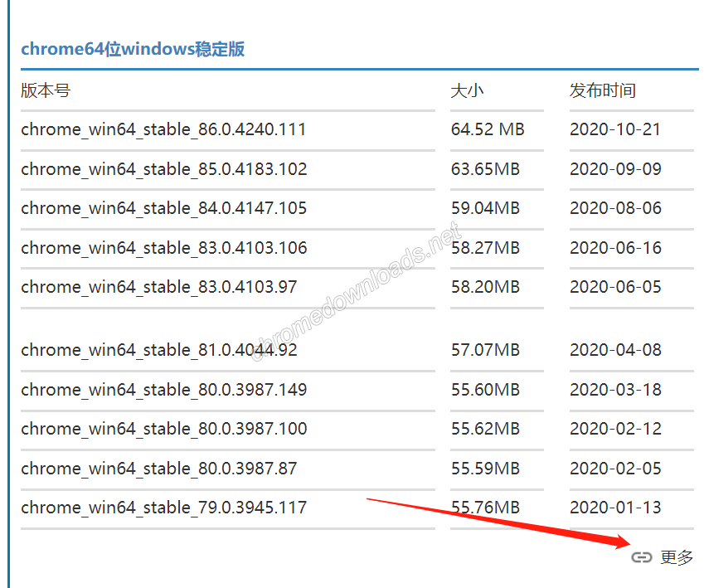709x588 pixels.
Task: Select chrome_win64_stable_81.0.4044.92
Action: (159, 350)
